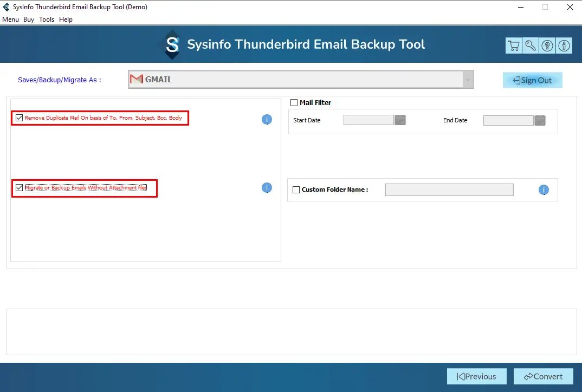This screenshot has height=392, width=582.
Task: Open the question mark help icon
Action: 547,45
